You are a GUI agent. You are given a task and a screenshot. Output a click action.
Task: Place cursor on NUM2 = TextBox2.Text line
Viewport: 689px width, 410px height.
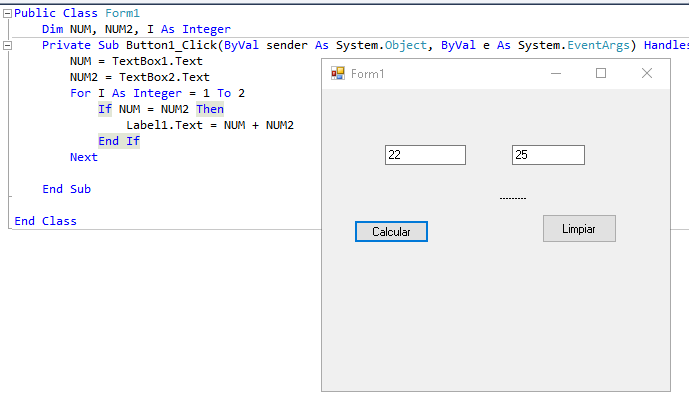140,78
